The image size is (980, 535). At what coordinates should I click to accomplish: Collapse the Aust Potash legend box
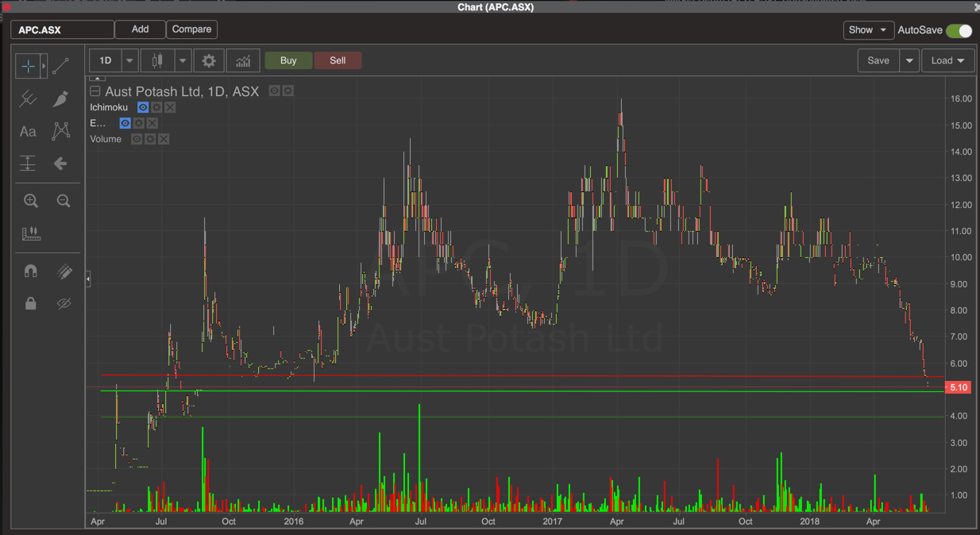pyautogui.click(x=95, y=91)
